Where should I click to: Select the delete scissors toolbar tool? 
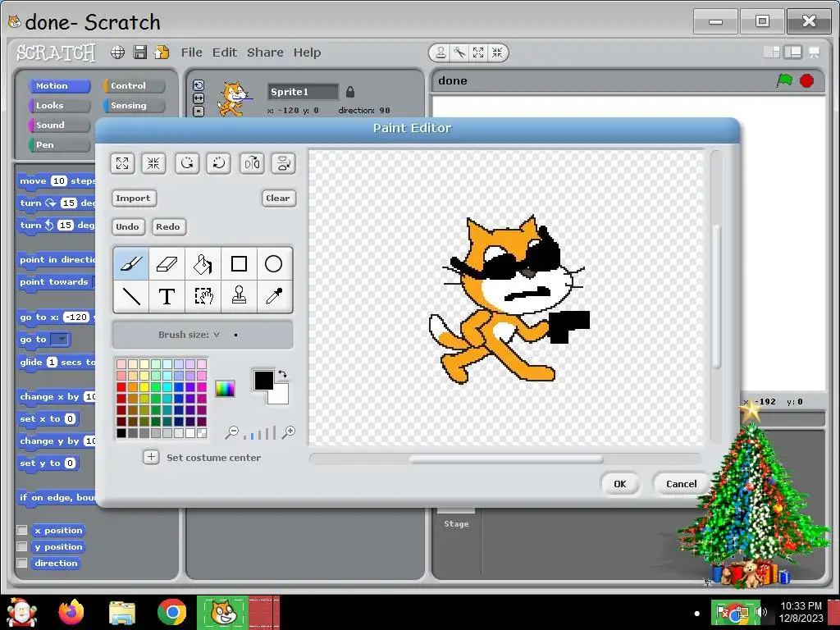459,52
